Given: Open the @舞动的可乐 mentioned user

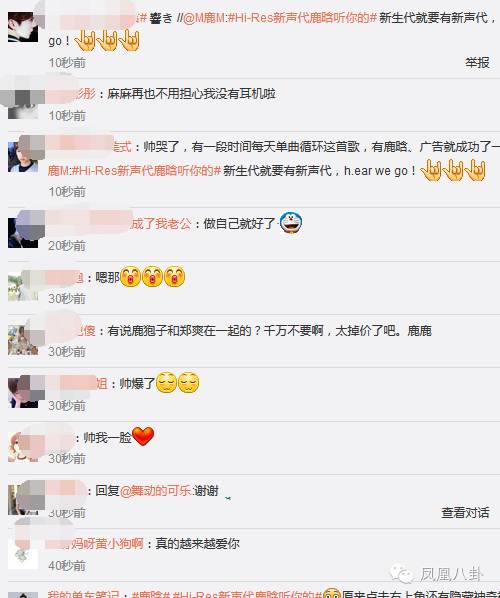Looking at the screenshot, I should pyautogui.click(x=156, y=490).
